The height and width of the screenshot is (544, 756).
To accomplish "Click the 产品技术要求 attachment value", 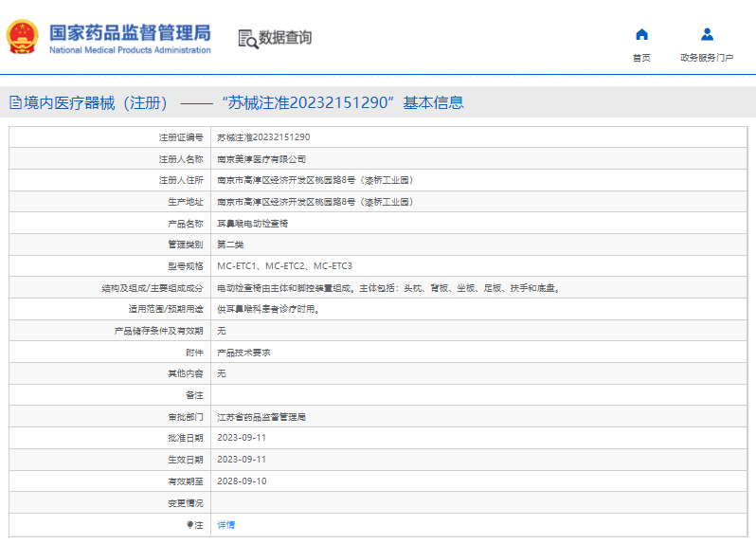I will (x=243, y=353).
